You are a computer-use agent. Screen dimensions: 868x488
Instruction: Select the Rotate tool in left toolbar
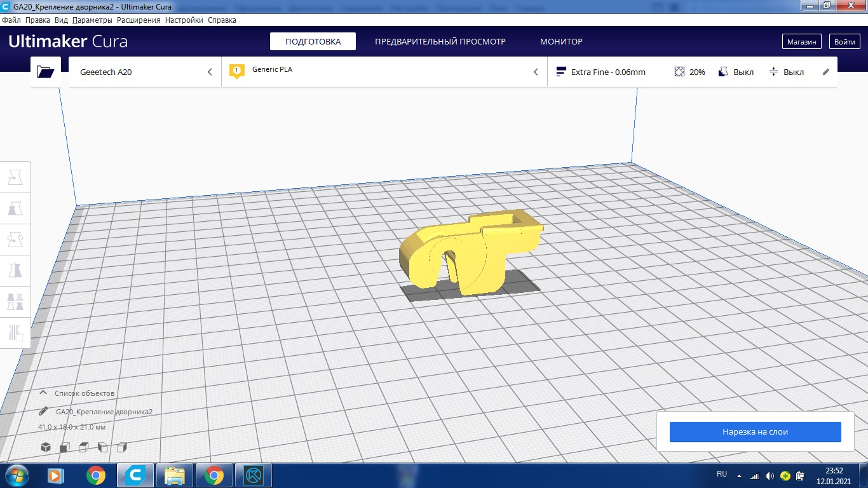click(15, 240)
